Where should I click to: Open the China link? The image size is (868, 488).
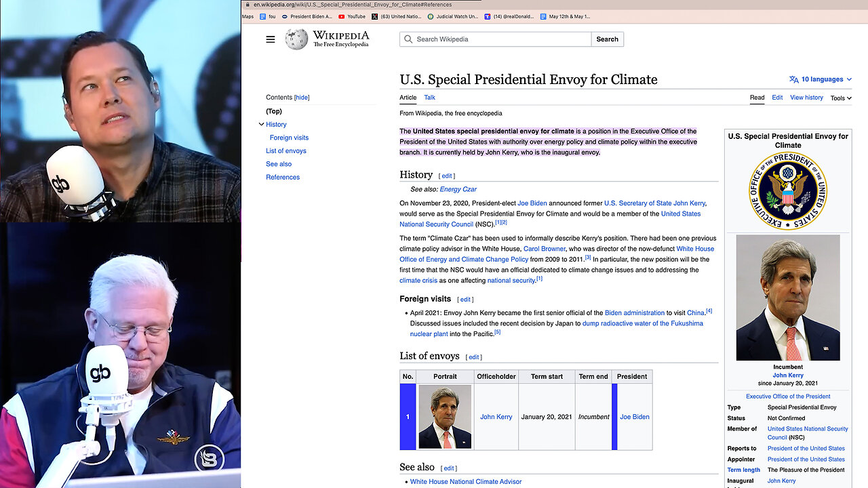[696, 312]
